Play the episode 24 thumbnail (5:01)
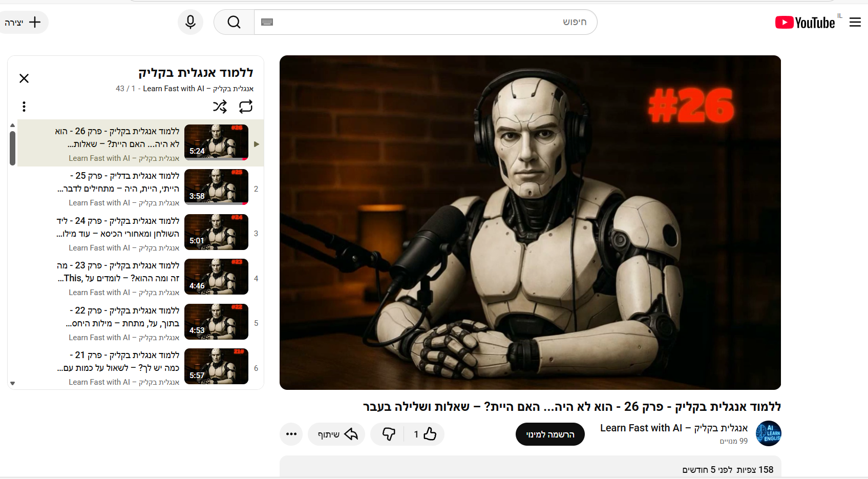 click(x=216, y=232)
